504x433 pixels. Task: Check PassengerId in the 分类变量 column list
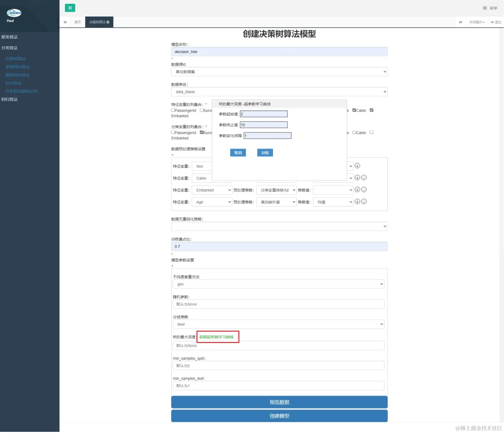coord(173,132)
